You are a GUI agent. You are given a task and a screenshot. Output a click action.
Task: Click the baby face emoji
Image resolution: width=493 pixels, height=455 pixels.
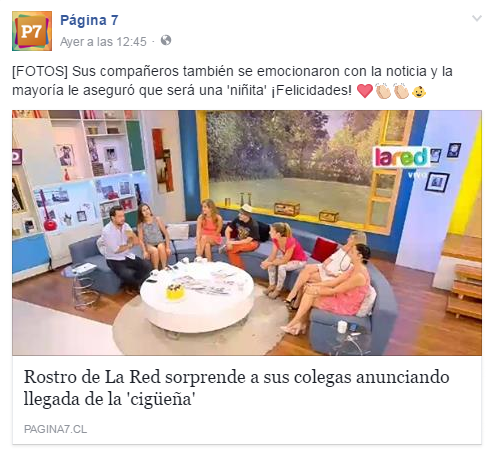pyautogui.click(x=419, y=91)
